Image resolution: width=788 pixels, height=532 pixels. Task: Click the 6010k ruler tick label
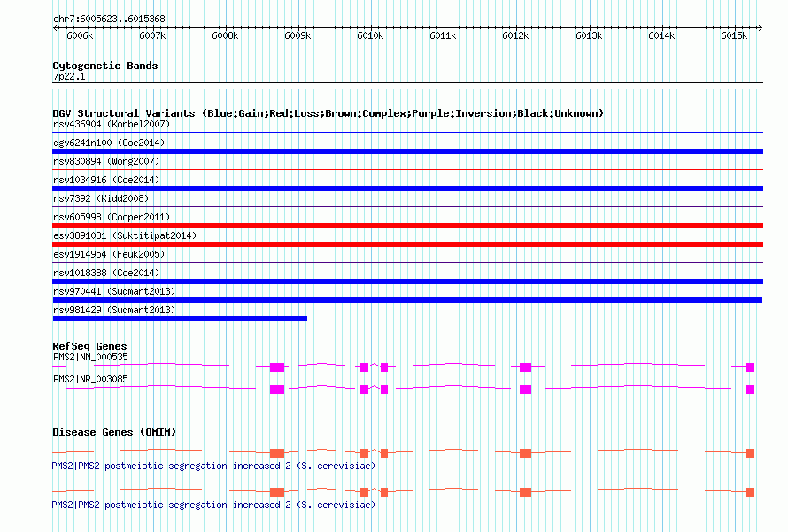pos(370,35)
